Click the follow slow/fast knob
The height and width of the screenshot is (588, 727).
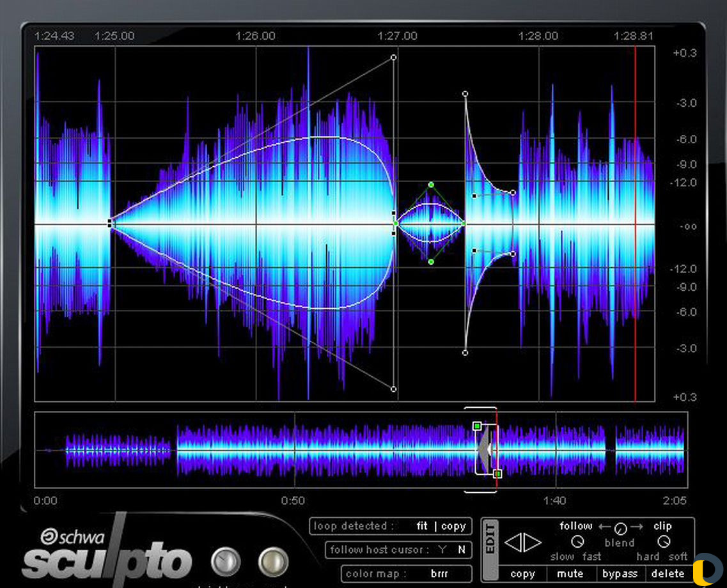(x=577, y=542)
